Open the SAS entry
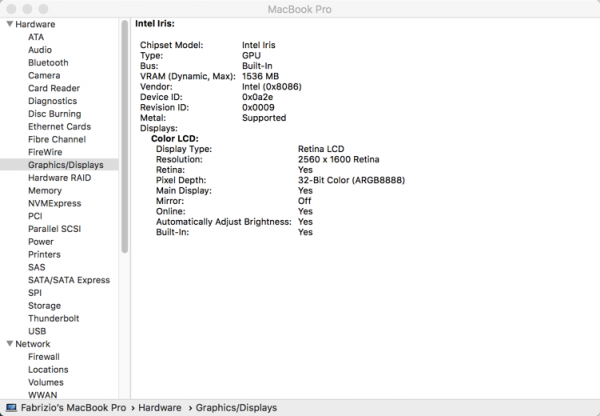The width and height of the screenshot is (600, 416). click(37, 267)
